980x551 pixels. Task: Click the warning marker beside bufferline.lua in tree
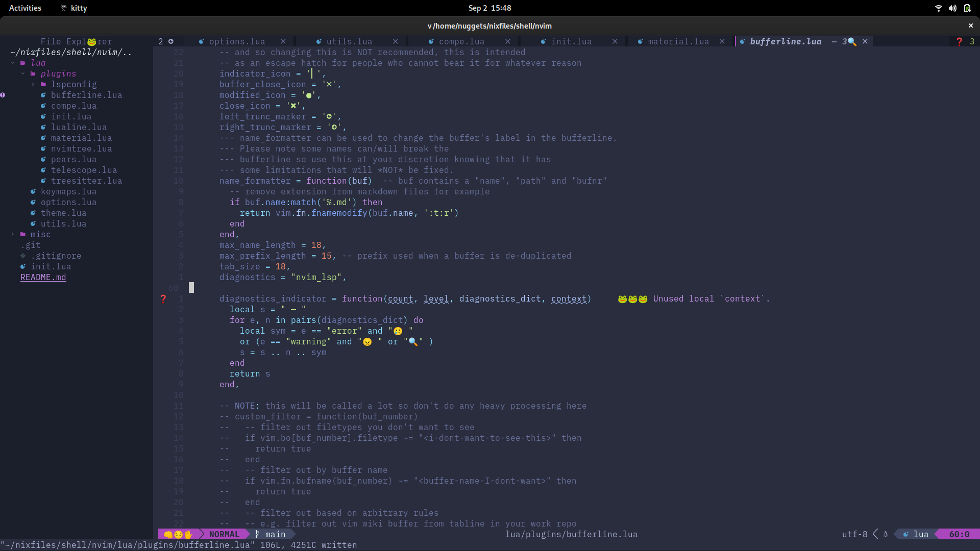[3, 95]
